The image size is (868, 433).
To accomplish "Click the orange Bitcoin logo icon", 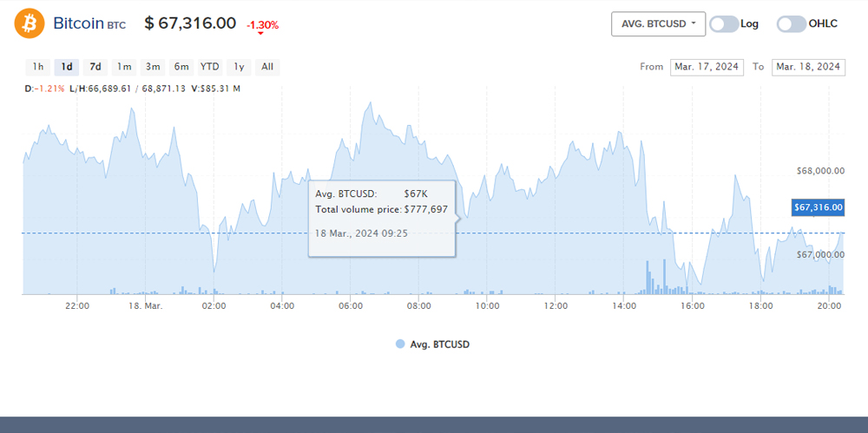I will point(29,23).
